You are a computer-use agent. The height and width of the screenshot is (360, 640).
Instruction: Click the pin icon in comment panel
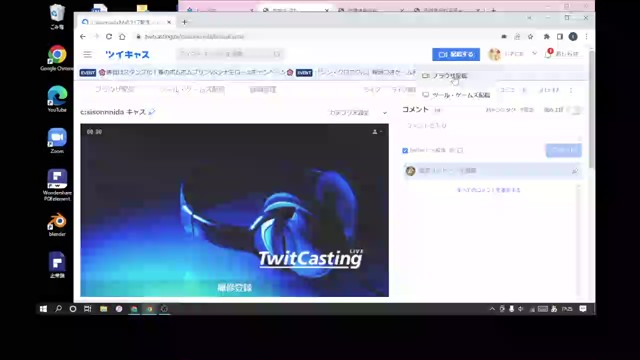click(x=575, y=171)
